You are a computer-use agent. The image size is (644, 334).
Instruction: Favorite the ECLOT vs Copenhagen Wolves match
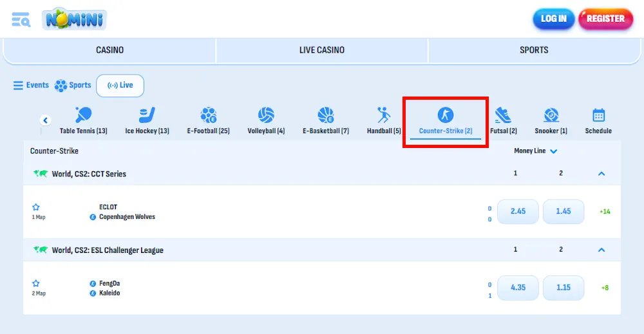[36, 207]
